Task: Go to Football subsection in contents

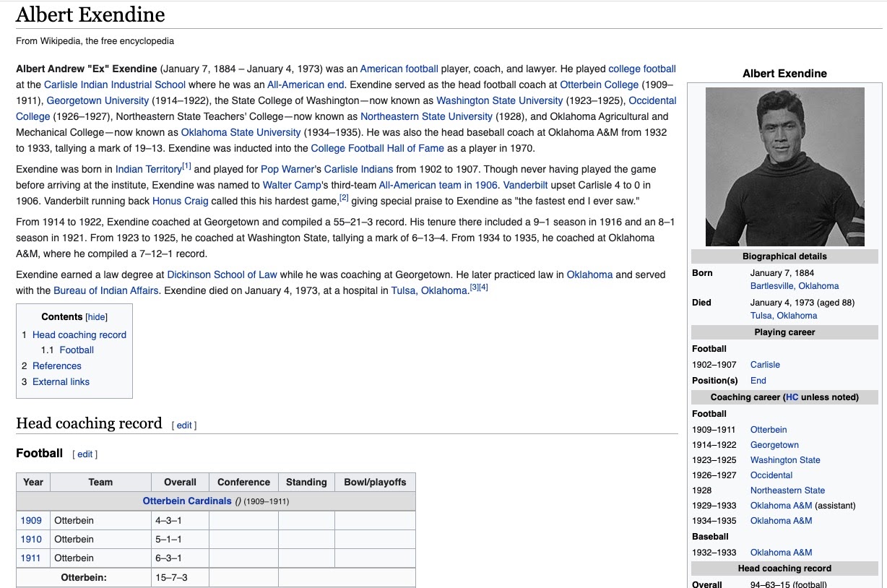Action: 77,350
